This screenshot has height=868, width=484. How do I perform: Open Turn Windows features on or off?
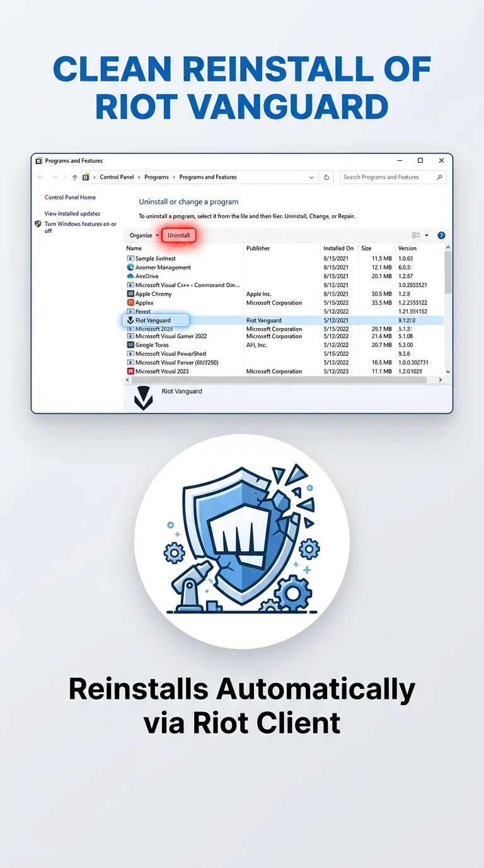tap(81, 227)
